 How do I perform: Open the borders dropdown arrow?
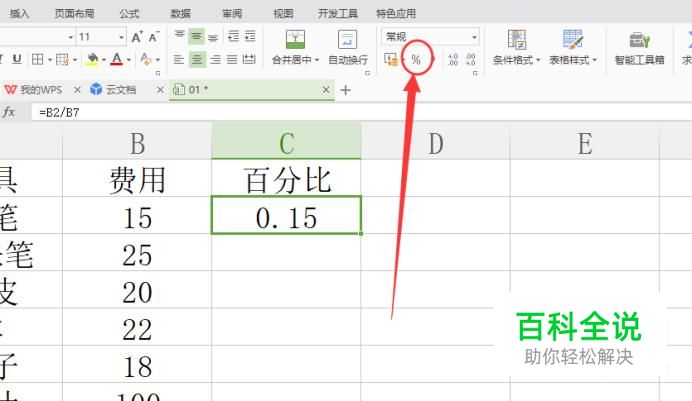49,60
